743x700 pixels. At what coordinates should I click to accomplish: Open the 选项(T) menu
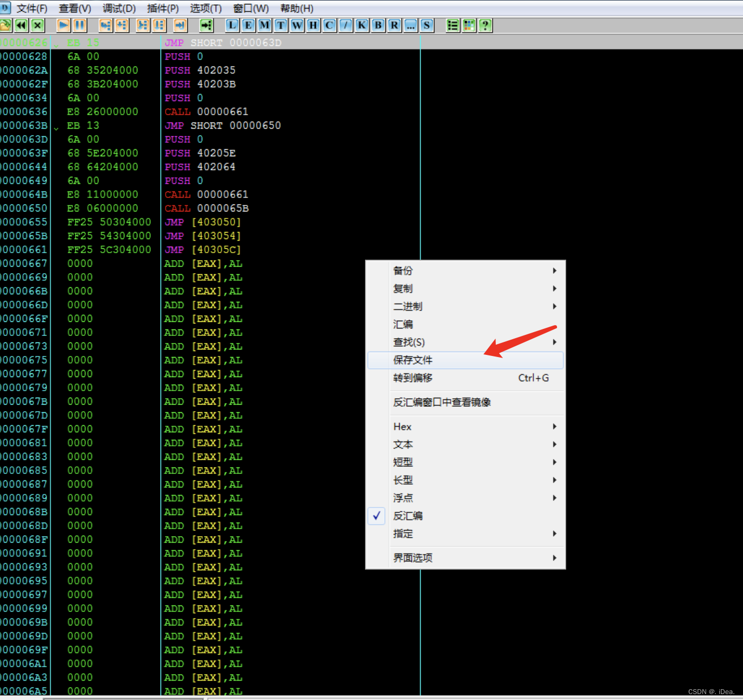click(x=205, y=9)
